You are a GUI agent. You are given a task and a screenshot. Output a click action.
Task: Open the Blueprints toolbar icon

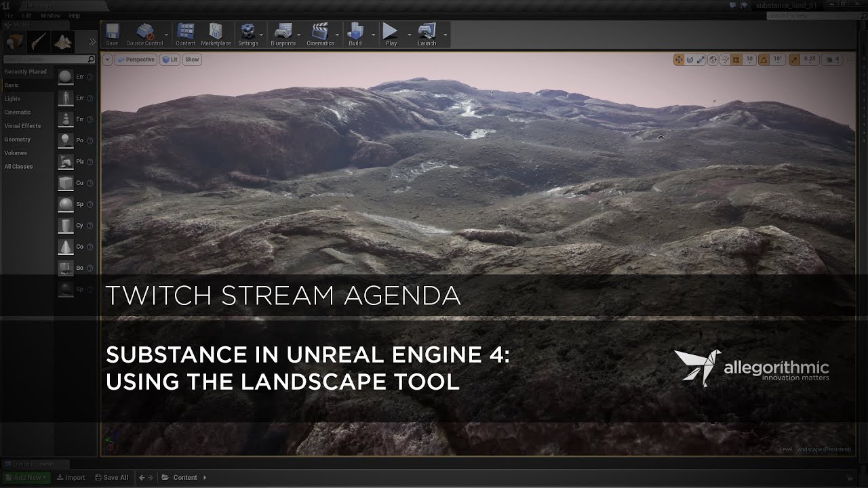coord(283,35)
